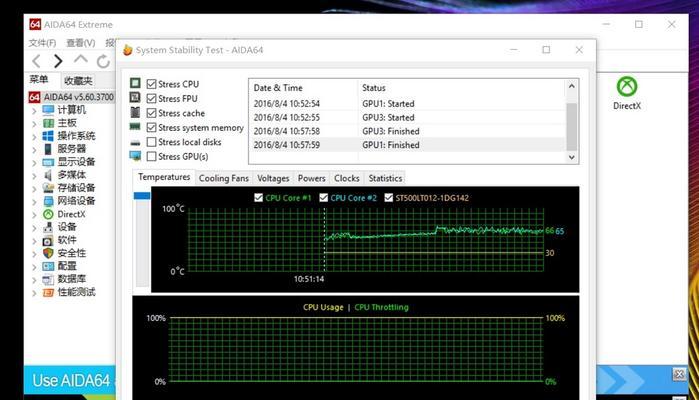Click the 安全性 shield icon in tree
699x400 pixels.
point(48,253)
